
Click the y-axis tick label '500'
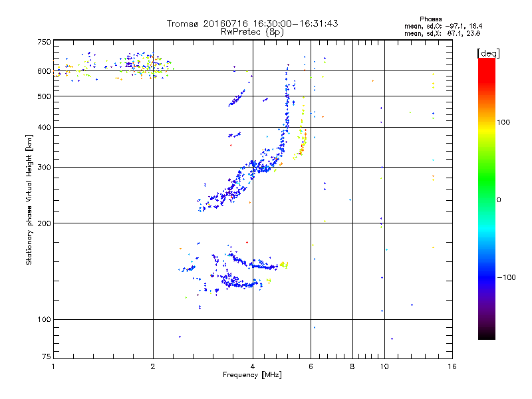pos(44,96)
